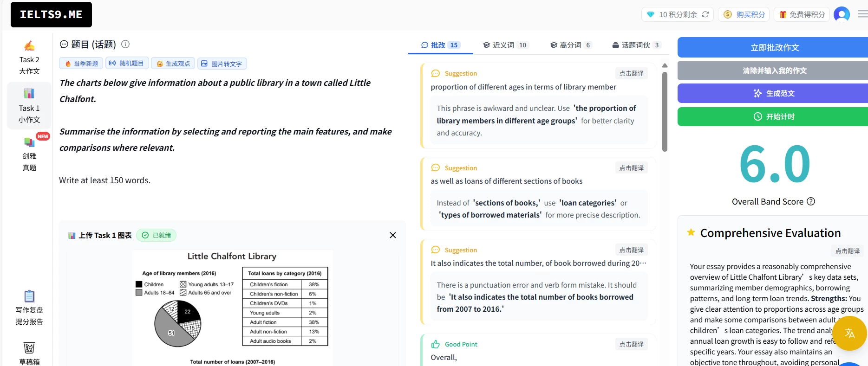The height and width of the screenshot is (366, 868).
Task: Open Task 2 大作文 sidebar icon
Action: pyautogui.click(x=29, y=46)
